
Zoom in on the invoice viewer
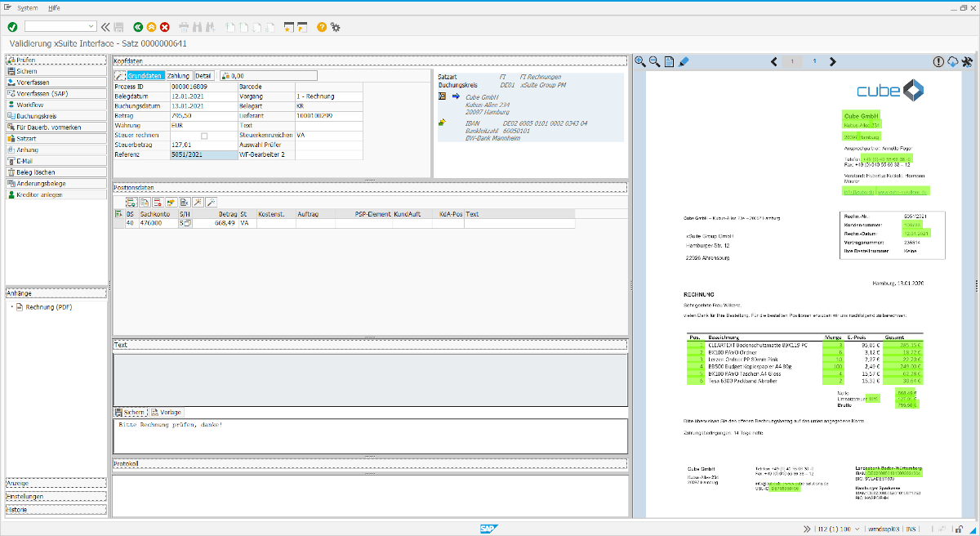[x=640, y=61]
